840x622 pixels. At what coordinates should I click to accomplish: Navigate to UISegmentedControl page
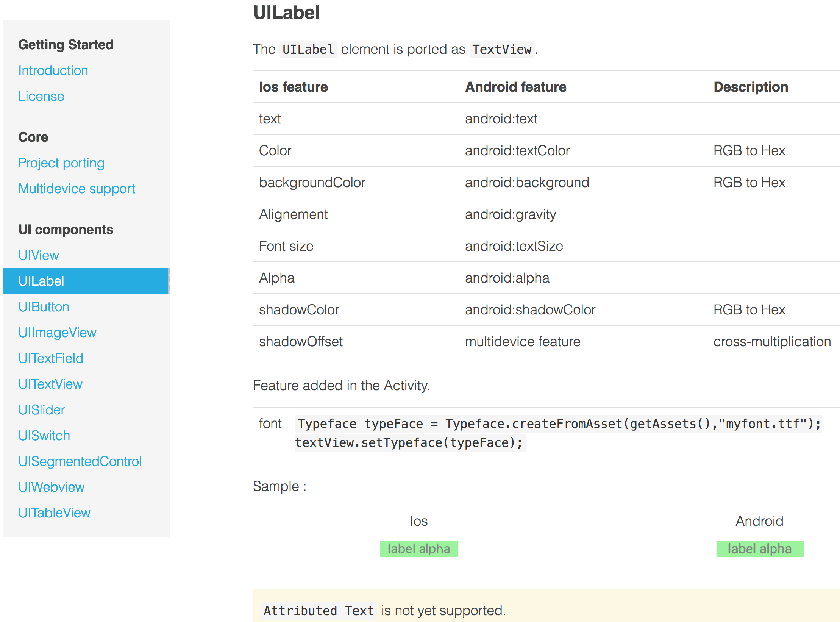[80, 461]
